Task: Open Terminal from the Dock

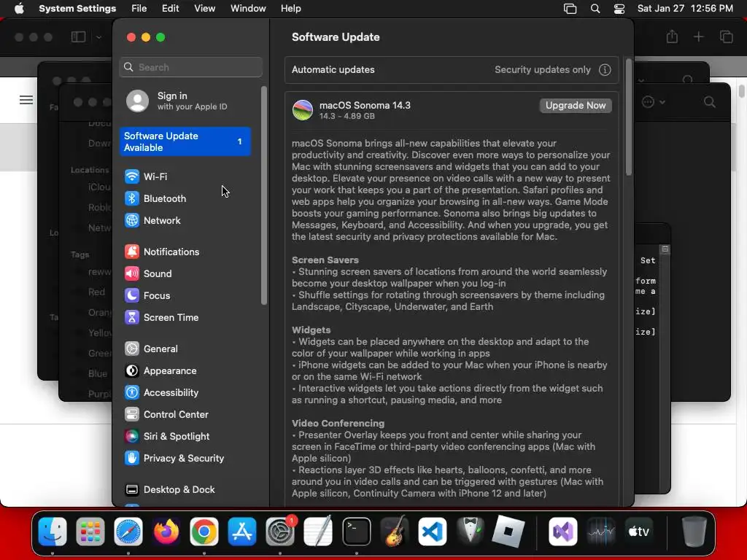Action: pyautogui.click(x=356, y=532)
